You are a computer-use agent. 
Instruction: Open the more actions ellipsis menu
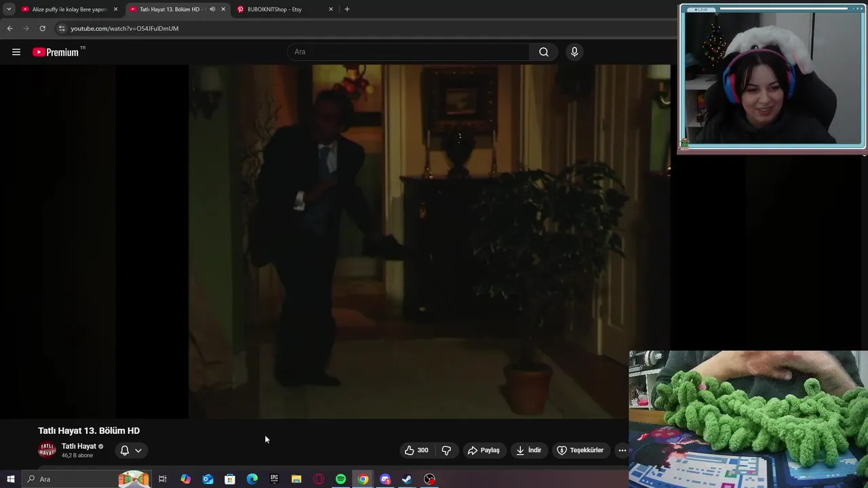click(622, 450)
